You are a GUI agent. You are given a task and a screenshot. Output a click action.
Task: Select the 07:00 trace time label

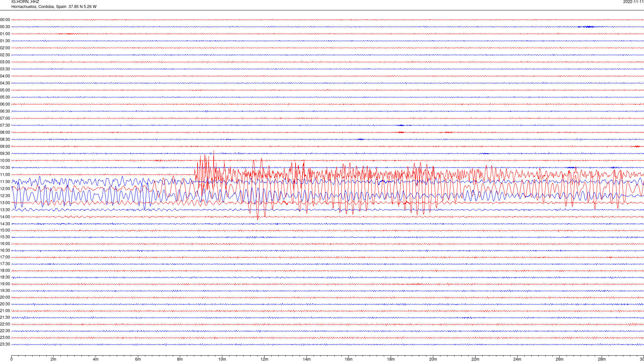point(5,118)
